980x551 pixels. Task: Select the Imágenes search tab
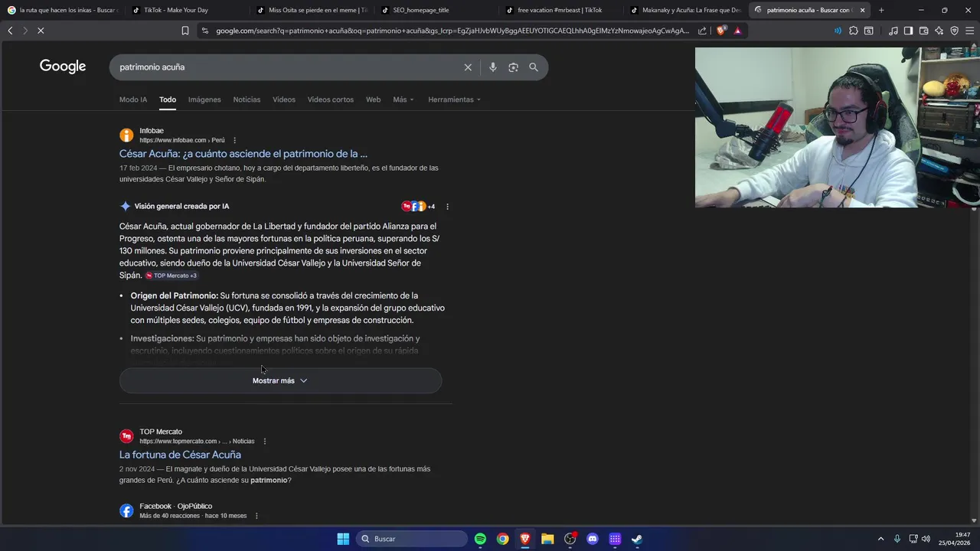coord(204,99)
